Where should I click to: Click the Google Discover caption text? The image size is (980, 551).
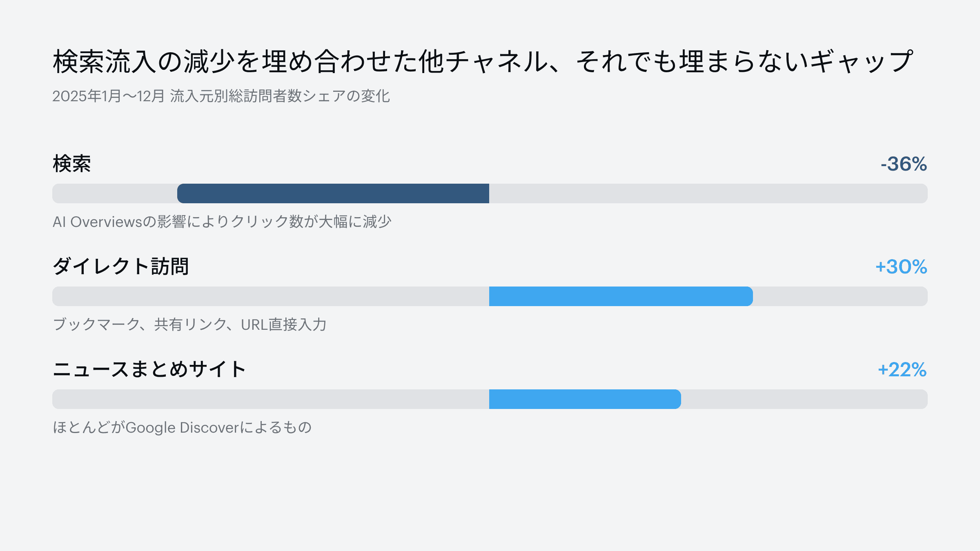tap(182, 427)
